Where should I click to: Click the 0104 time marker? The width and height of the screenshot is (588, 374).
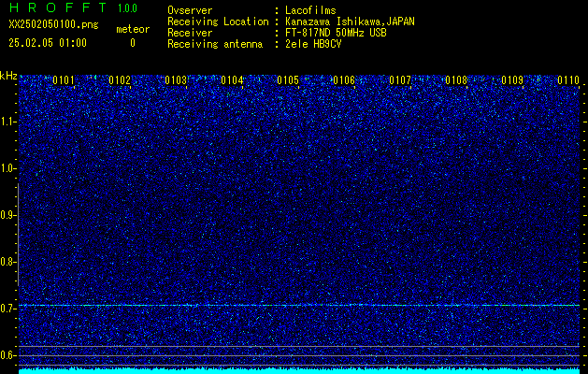pyautogui.click(x=232, y=80)
